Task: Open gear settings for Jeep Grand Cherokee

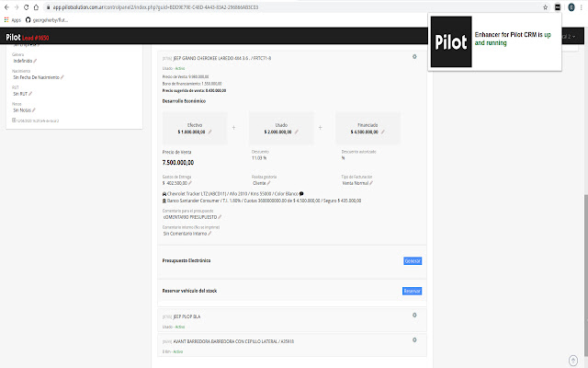Action: 414,57
